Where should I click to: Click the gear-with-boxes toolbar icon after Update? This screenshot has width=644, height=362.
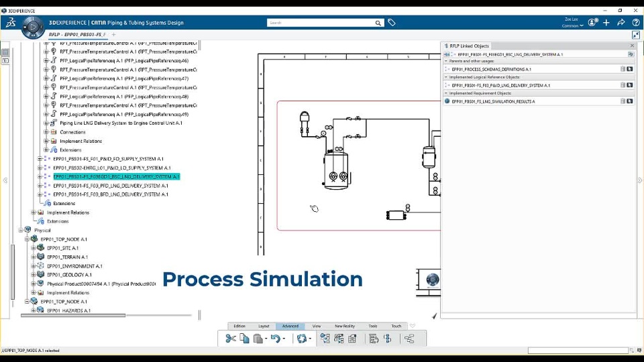coord(325,339)
